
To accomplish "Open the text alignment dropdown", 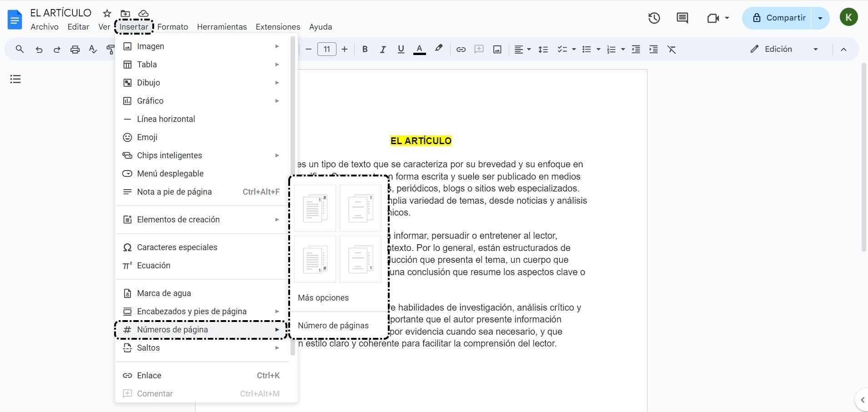I will [522, 49].
